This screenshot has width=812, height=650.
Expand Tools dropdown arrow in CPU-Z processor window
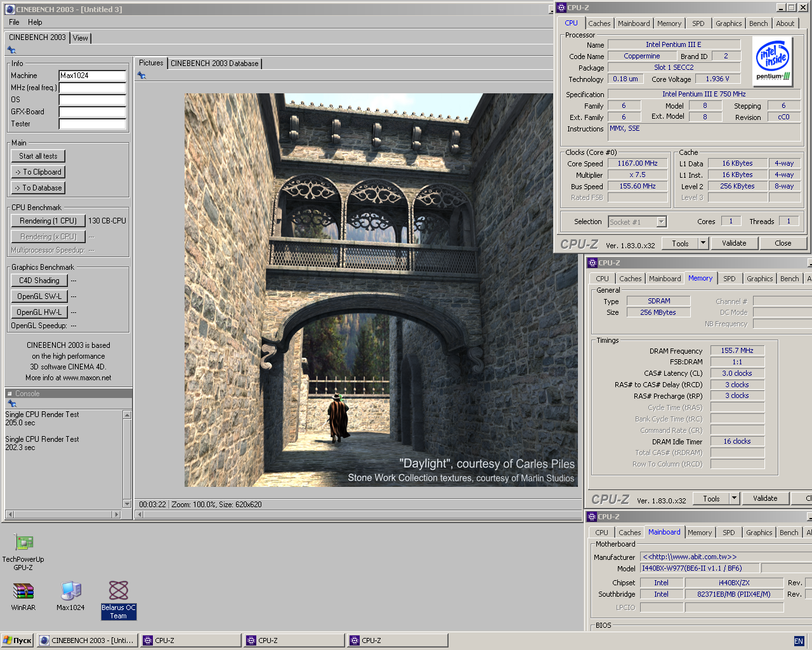(x=703, y=243)
